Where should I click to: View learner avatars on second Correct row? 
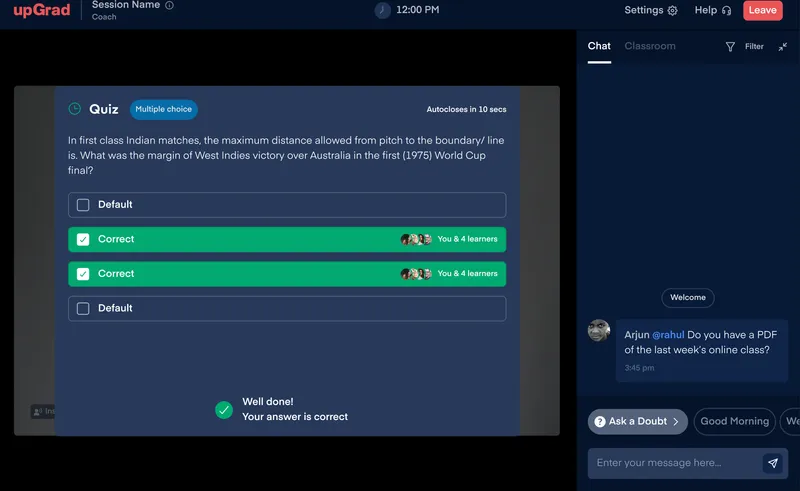[x=416, y=274]
